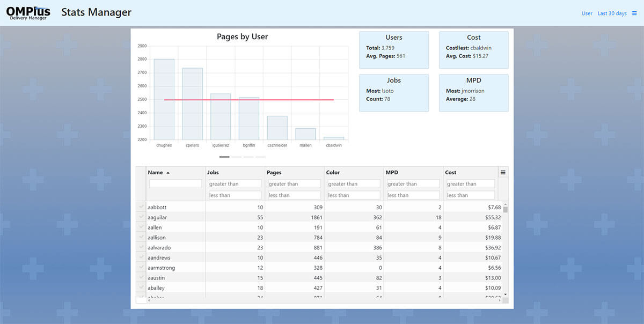Switch to the third chart page indicator

(248, 157)
